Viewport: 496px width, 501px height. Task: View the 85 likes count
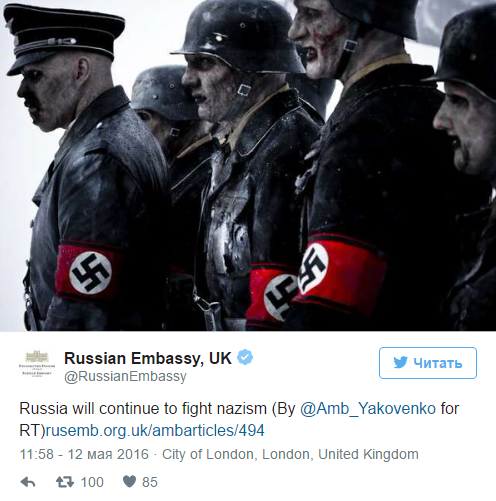150,482
